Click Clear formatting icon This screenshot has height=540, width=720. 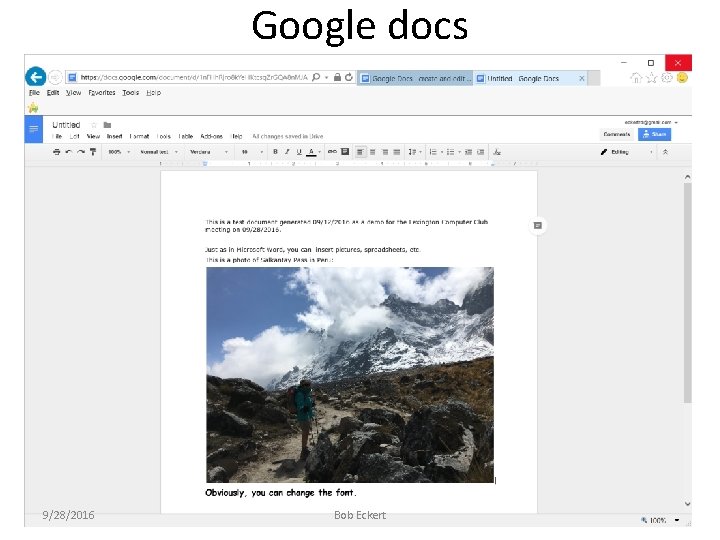coord(497,152)
